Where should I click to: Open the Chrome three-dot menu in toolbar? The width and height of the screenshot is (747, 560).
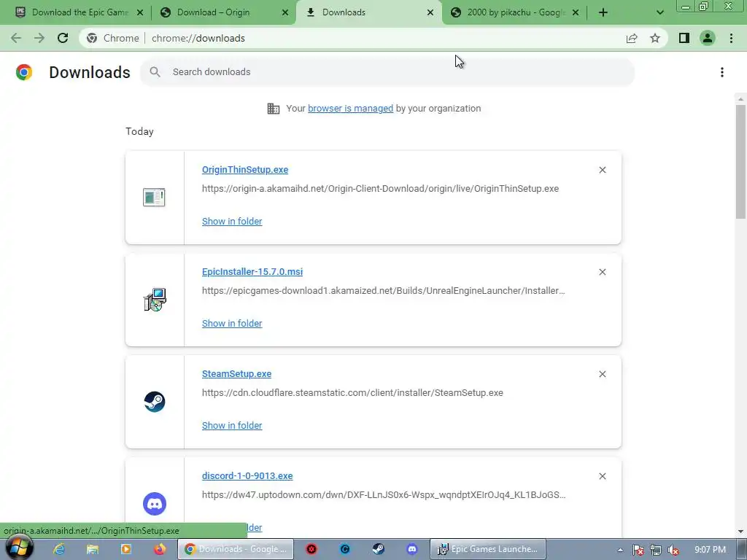click(731, 38)
